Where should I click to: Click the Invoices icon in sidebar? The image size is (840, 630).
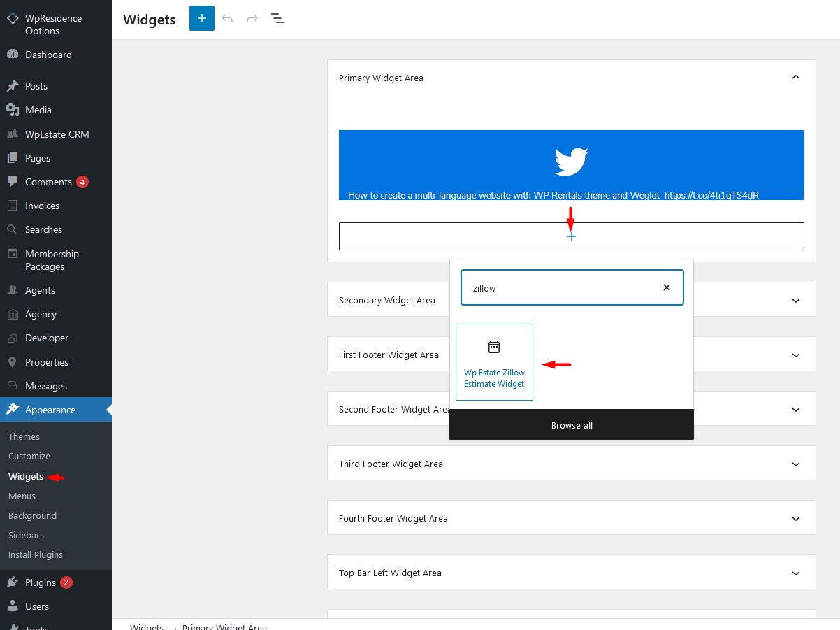click(13, 206)
